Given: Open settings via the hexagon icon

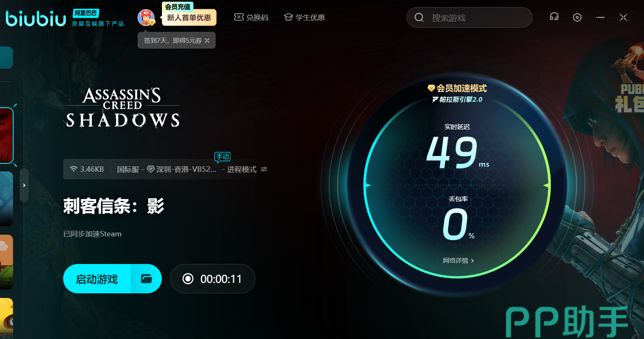Looking at the screenshot, I should pos(577,17).
